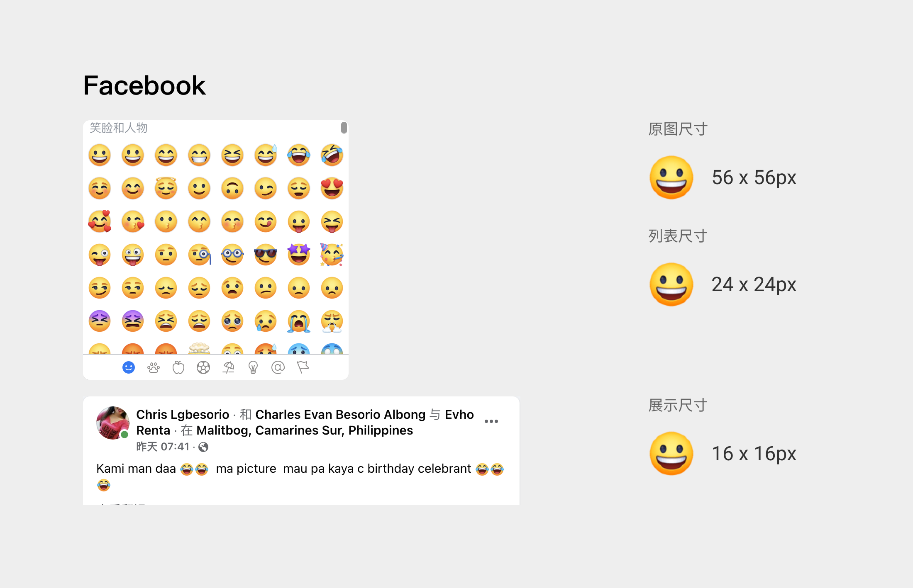Open the post's three-dot options menu
Viewport: 913px width, 588px height.
point(491,421)
